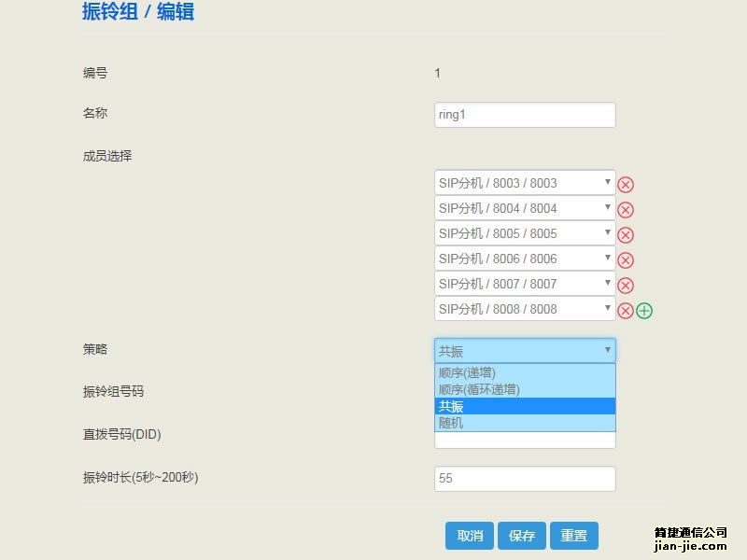Save the ring group with 保存
The height and width of the screenshot is (560, 747).
522,536
